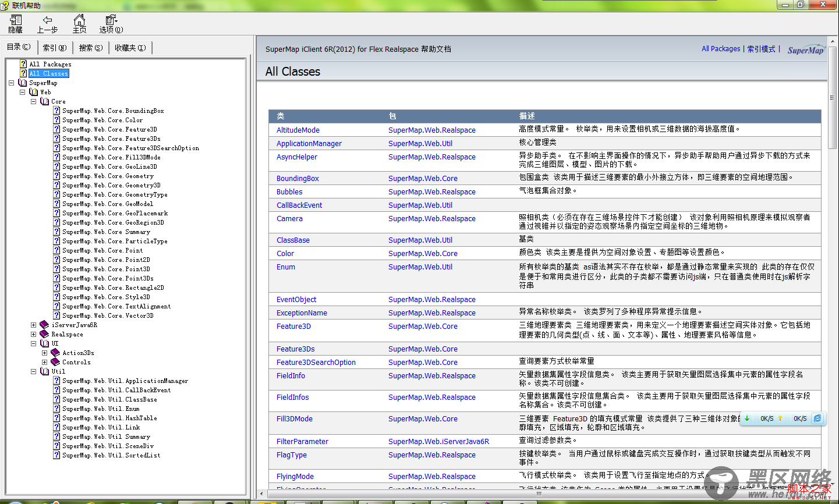Screen dimensions: 839x504
Task: Open the ExceptionName class link
Action: [x=302, y=313]
